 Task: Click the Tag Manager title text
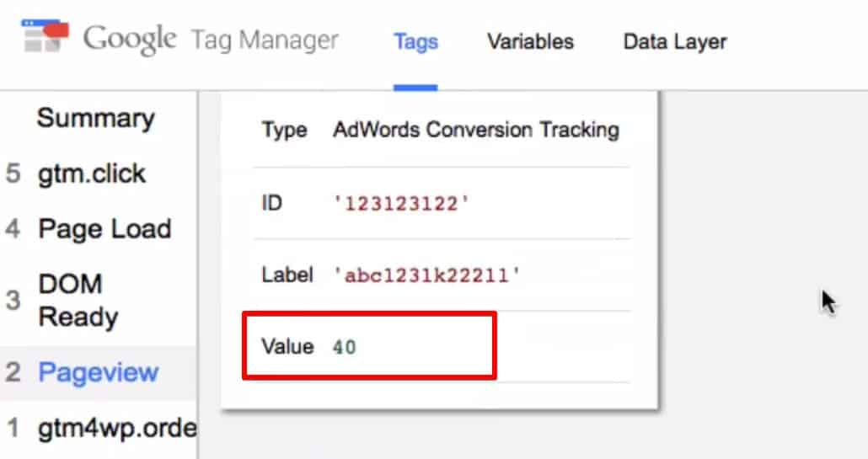coord(265,40)
